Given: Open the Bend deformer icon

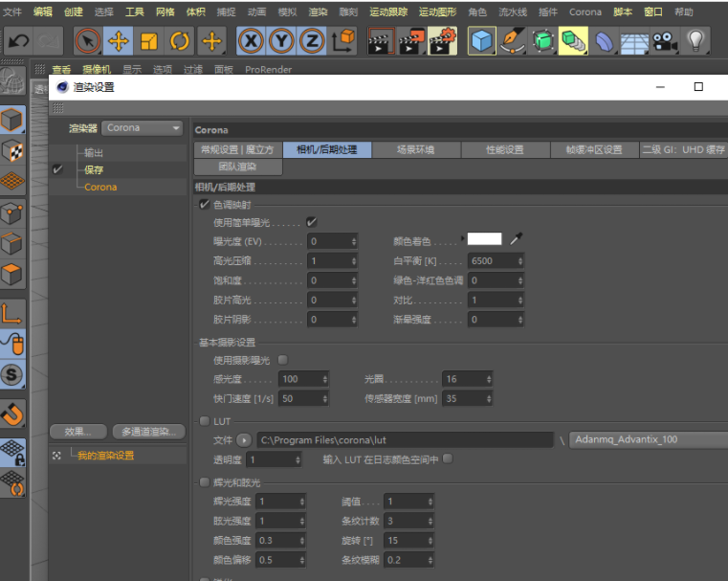Looking at the screenshot, I should pos(604,41).
